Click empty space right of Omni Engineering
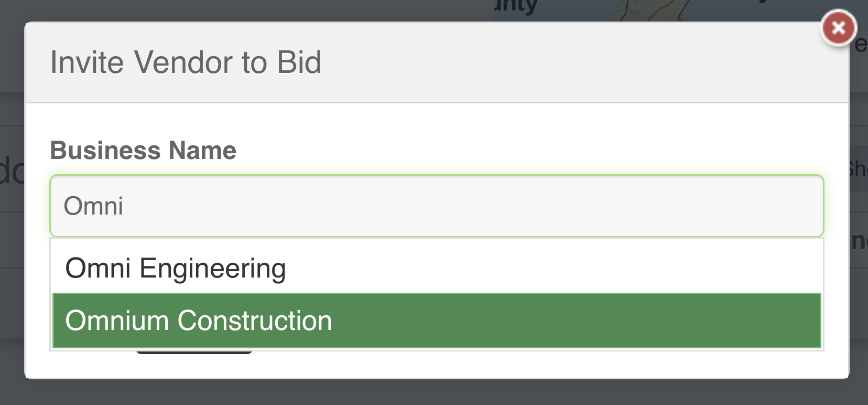The height and width of the screenshot is (405, 868). tap(577, 268)
